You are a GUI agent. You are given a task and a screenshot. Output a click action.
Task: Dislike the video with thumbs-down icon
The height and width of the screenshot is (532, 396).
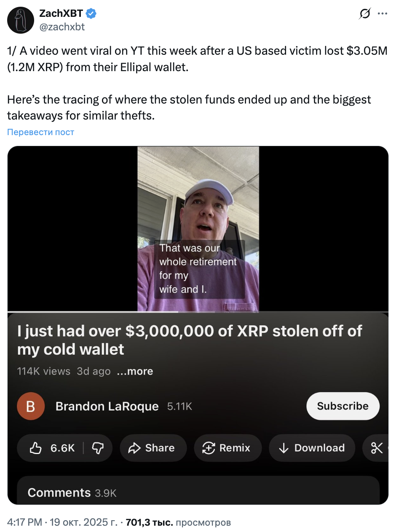point(98,448)
